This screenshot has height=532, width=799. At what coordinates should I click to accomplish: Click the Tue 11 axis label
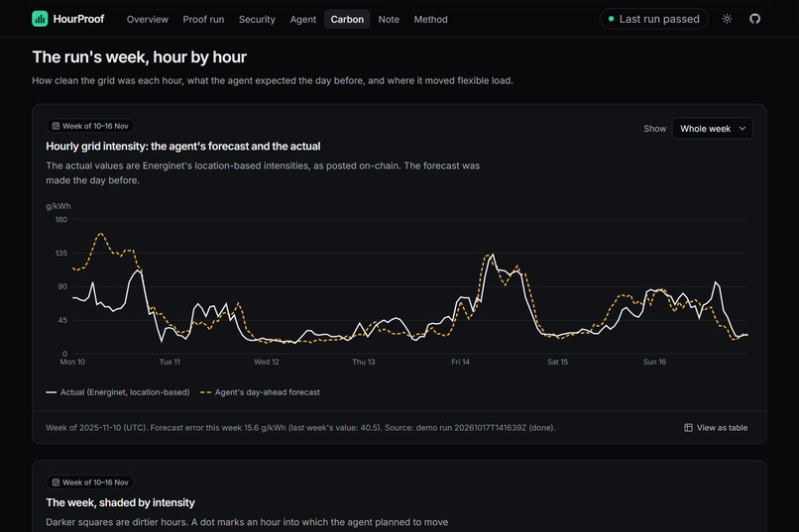(170, 362)
